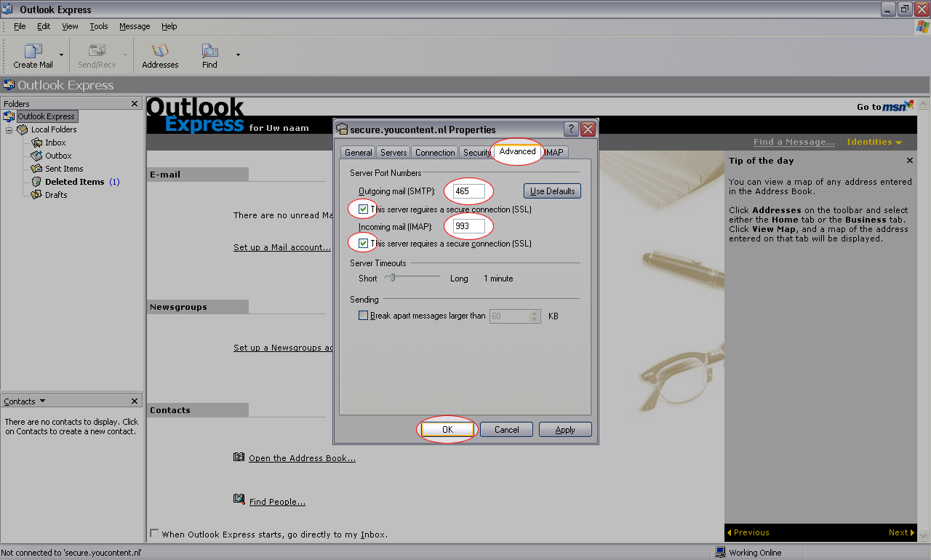Click the dialog's question mark help button
The width and height of the screenshot is (931, 560).
coord(572,129)
